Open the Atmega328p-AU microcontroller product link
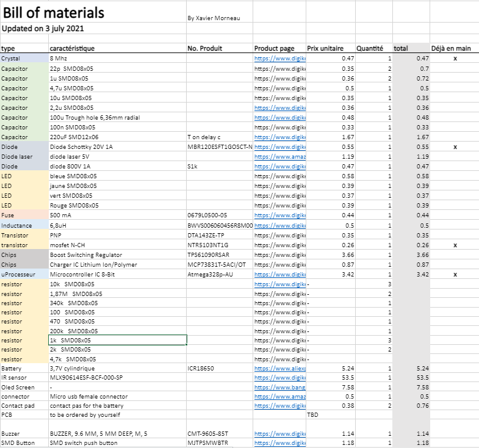Screen dimensions: 479x448 (279, 275)
